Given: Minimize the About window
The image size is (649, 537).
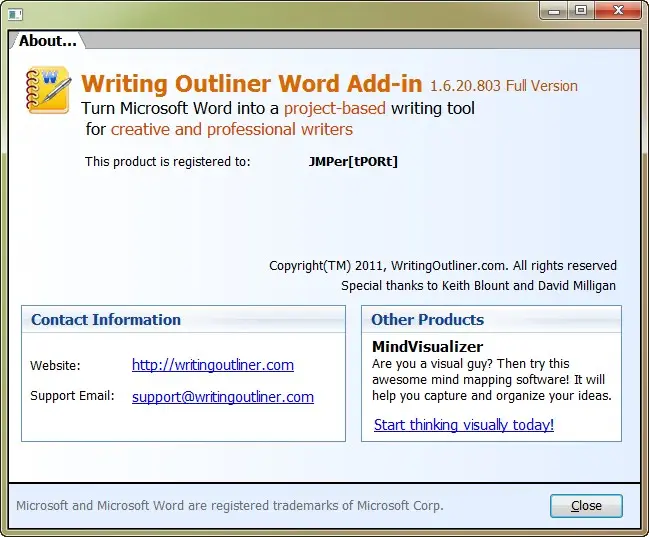Looking at the screenshot, I should point(554,11).
